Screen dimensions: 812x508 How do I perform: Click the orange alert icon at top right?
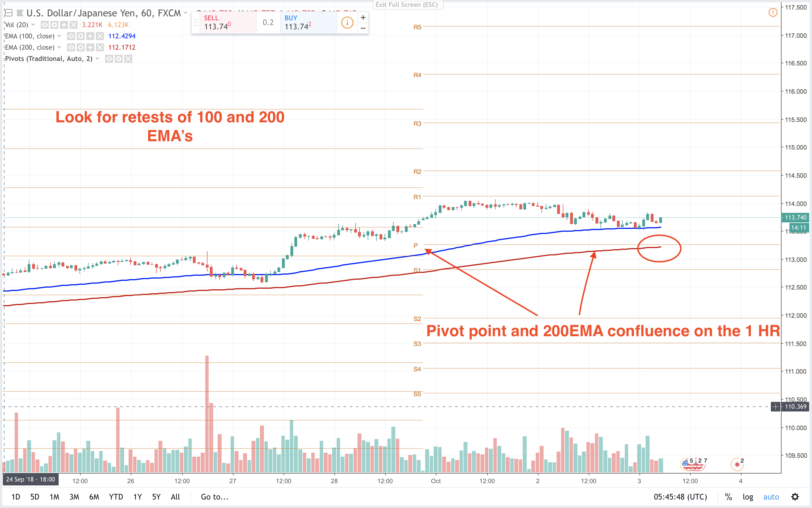pyautogui.click(x=773, y=13)
